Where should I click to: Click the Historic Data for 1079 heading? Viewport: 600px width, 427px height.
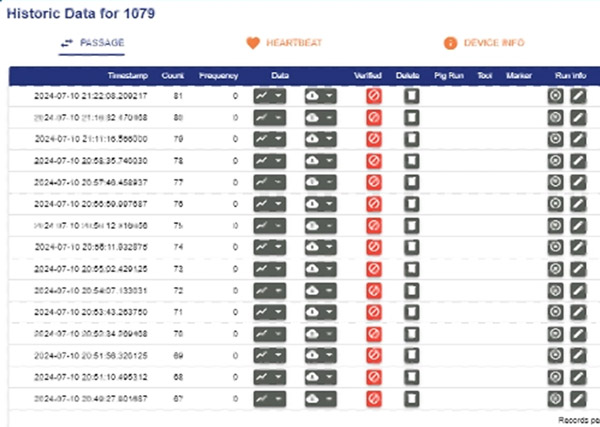81,13
